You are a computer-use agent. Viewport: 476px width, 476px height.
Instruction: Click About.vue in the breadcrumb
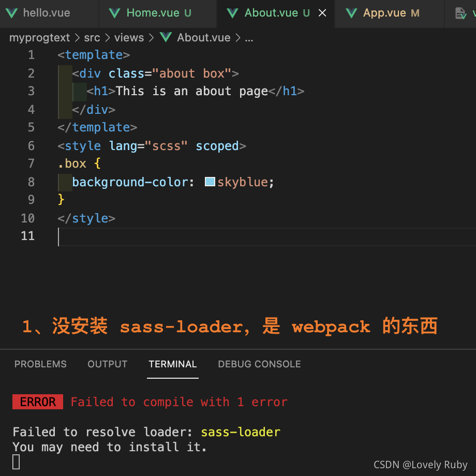pos(204,38)
